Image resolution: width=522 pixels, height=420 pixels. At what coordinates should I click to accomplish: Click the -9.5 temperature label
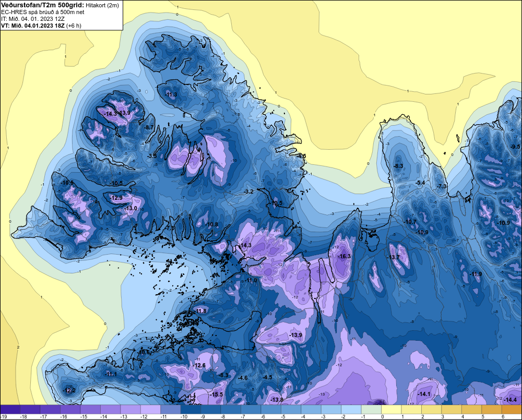coord(515,147)
